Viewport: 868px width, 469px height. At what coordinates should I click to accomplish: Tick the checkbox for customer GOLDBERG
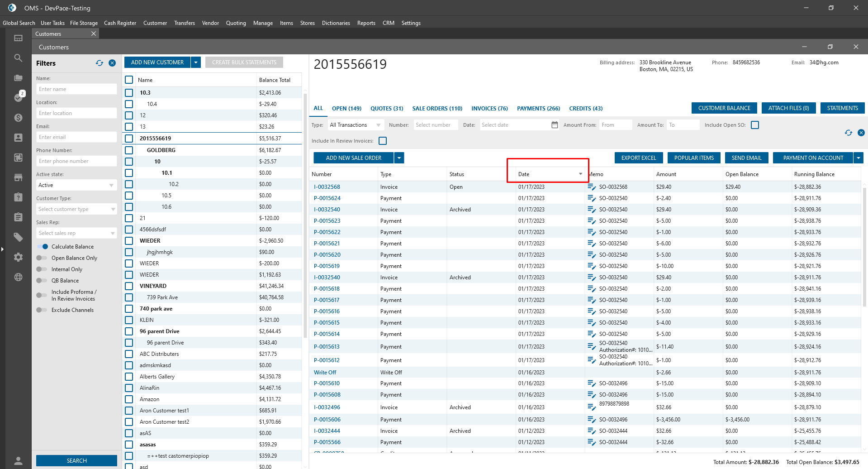click(x=129, y=150)
